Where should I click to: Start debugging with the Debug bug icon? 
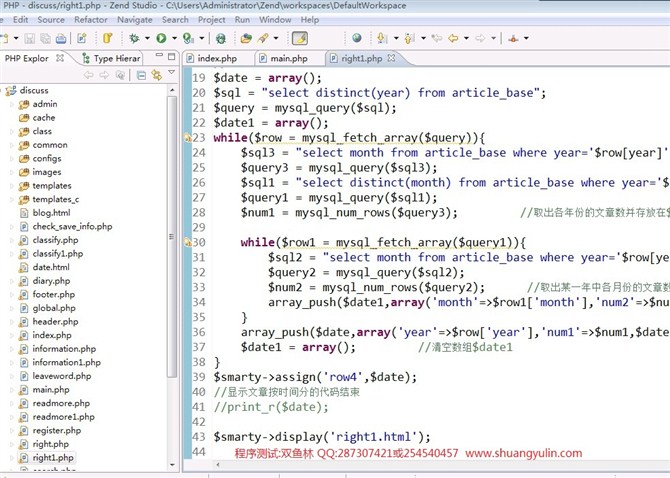point(134,38)
